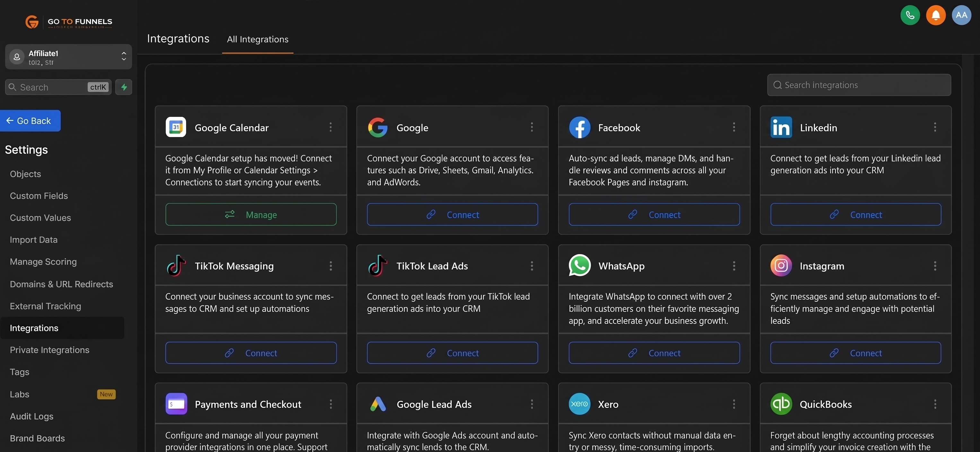Open Google card three-dot menu
This screenshot has width=980, height=452.
[x=532, y=127]
